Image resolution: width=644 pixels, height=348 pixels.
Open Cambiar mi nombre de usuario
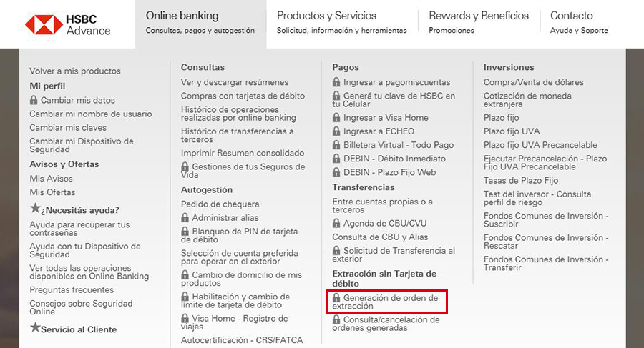pos(91,114)
